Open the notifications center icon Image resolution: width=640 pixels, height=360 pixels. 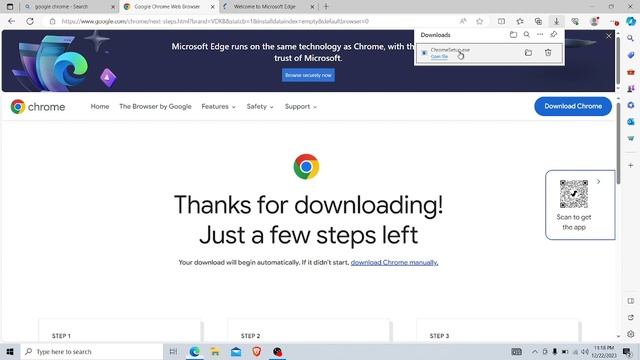627,351
